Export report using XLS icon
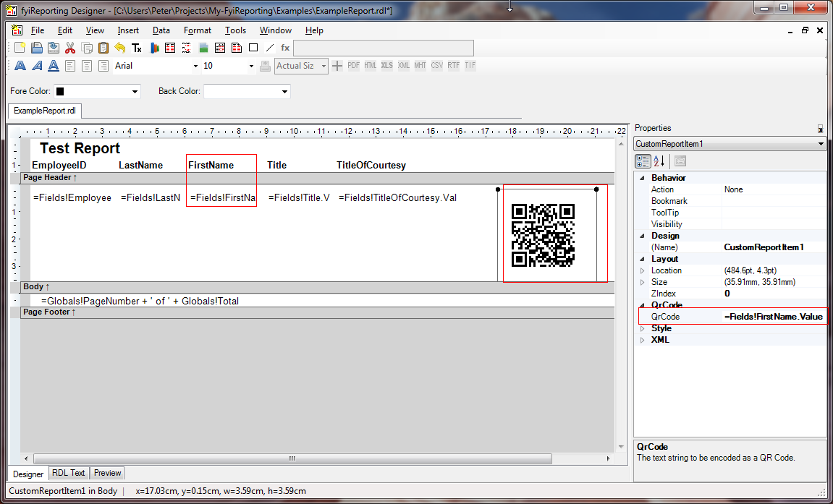This screenshot has width=833, height=504. pos(386,65)
